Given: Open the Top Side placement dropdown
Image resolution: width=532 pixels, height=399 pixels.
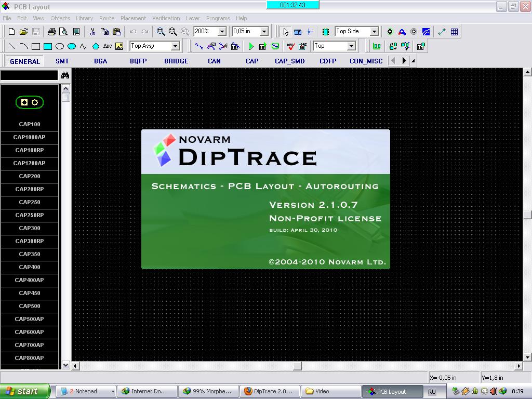Looking at the screenshot, I should [374, 32].
